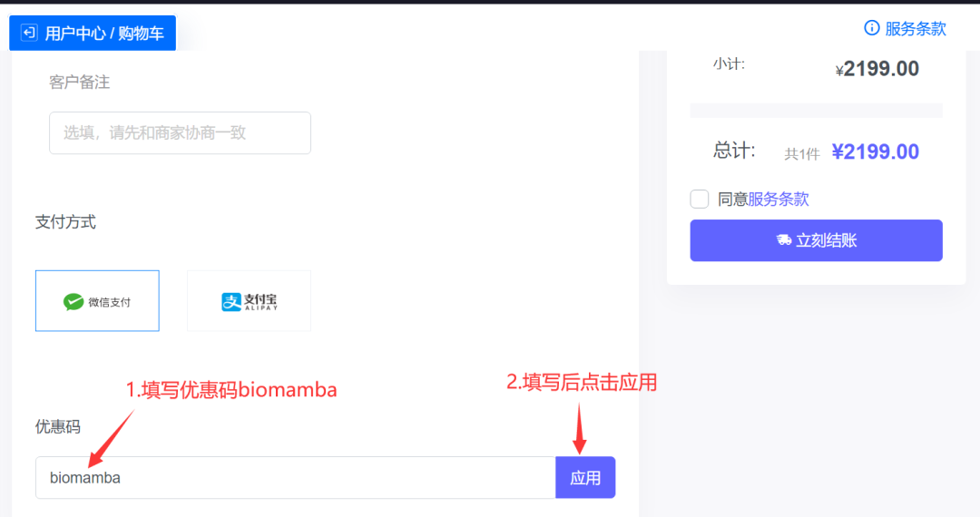Click the 优惠码 field label
Screen dimensions: 980x517
point(58,426)
